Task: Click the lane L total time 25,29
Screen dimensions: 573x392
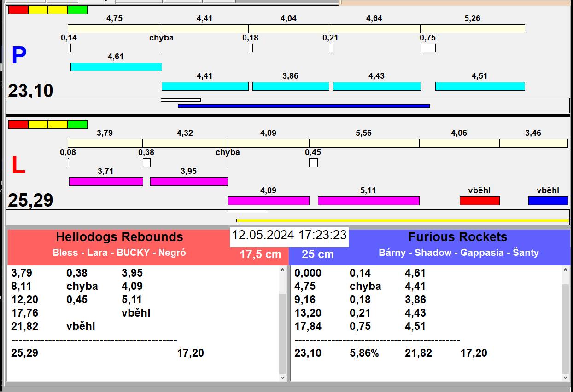Action: 30,201
